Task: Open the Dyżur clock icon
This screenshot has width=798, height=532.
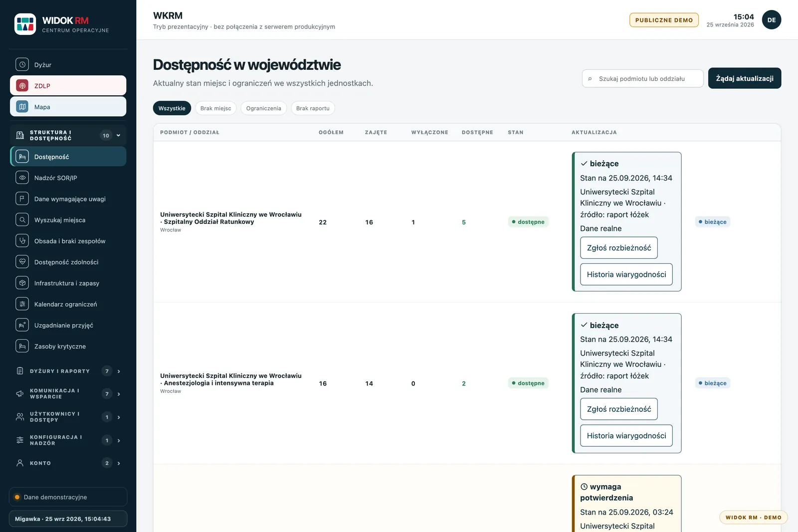Action: tap(22, 65)
